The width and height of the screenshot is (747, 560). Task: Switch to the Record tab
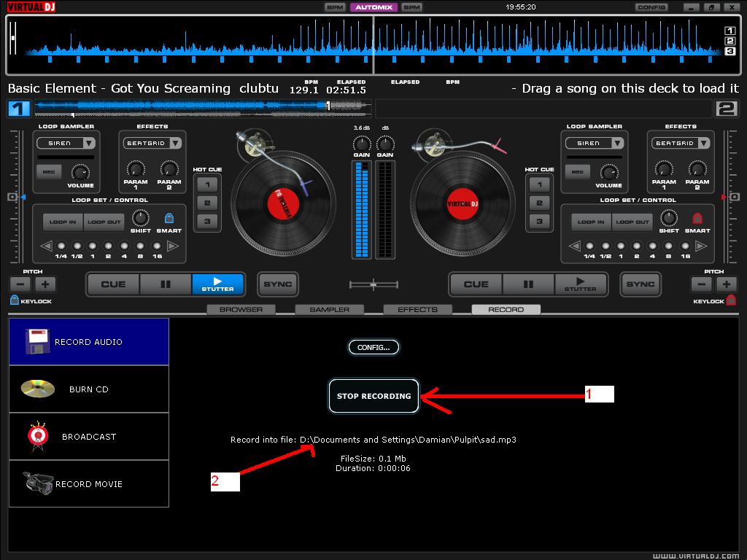[506, 309]
